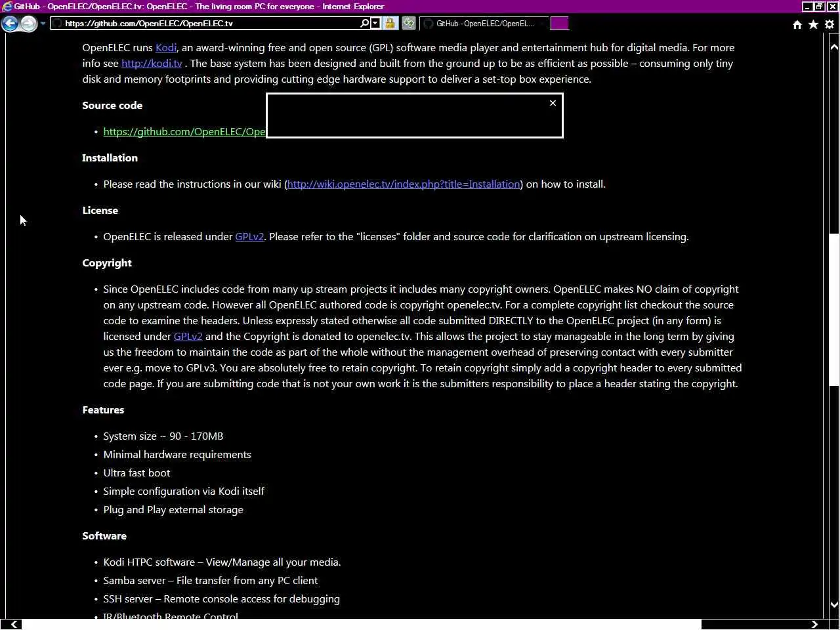Click the horizontal scrollbar left arrow
Image resolution: width=840 pixels, height=630 pixels.
(x=14, y=624)
